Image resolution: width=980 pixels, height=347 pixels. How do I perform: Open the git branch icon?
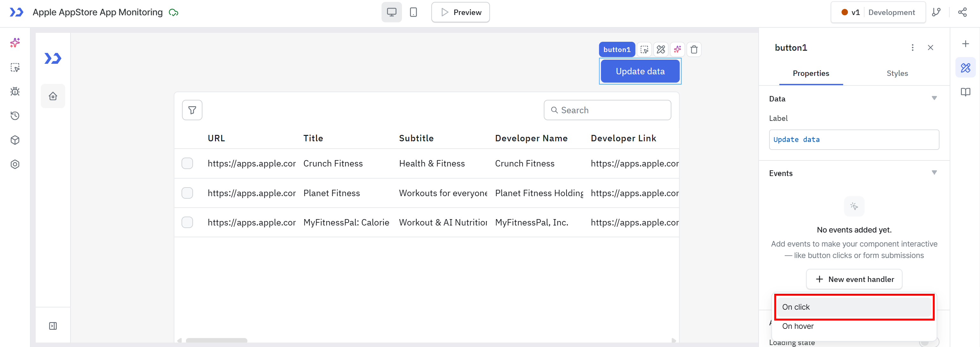tap(936, 12)
